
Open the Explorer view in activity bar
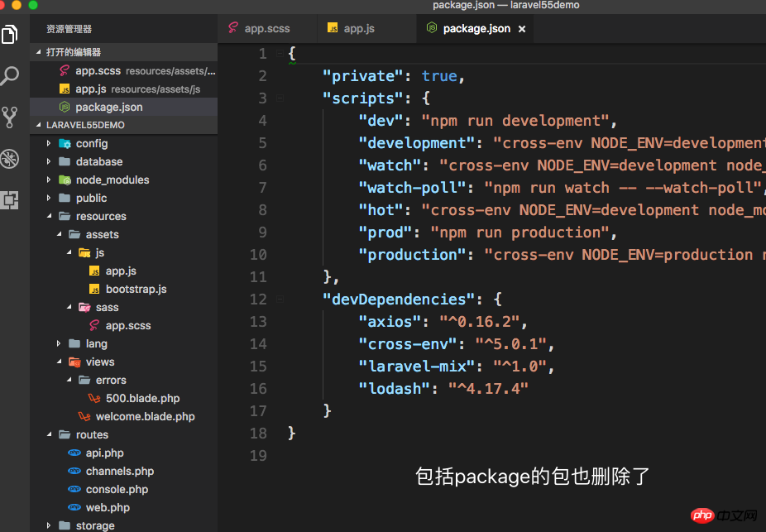[x=10, y=34]
